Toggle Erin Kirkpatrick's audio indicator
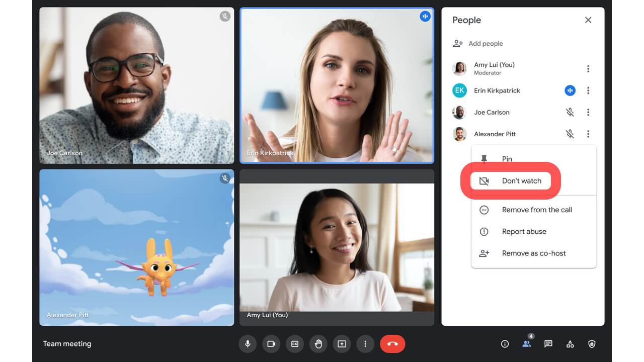Image resolution: width=644 pixels, height=362 pixels. 570,90
